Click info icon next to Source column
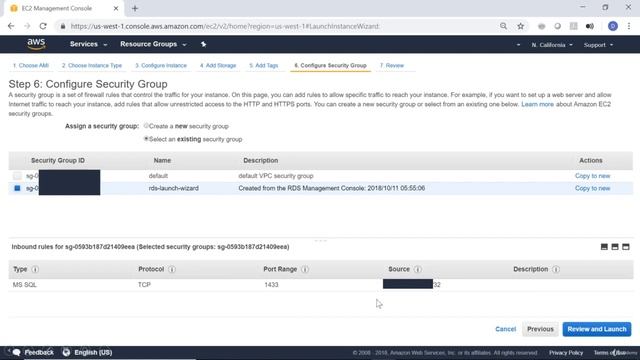This screenshot has width=640, height=360. tap(418, 269)
